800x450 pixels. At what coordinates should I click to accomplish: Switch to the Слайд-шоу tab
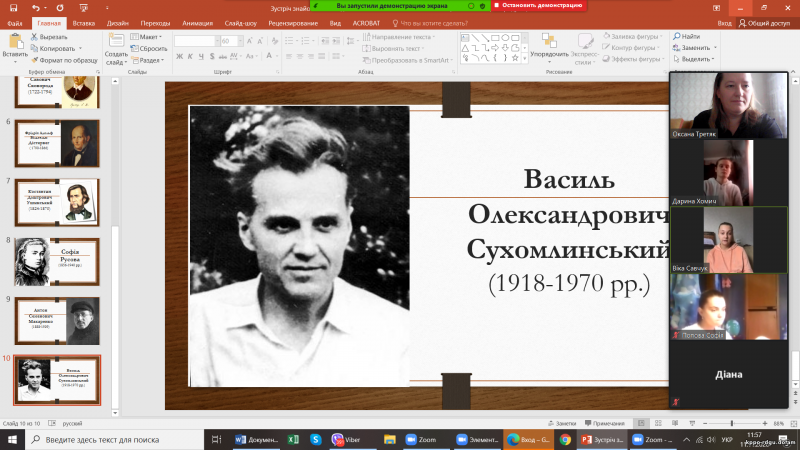tap(240, 23)
